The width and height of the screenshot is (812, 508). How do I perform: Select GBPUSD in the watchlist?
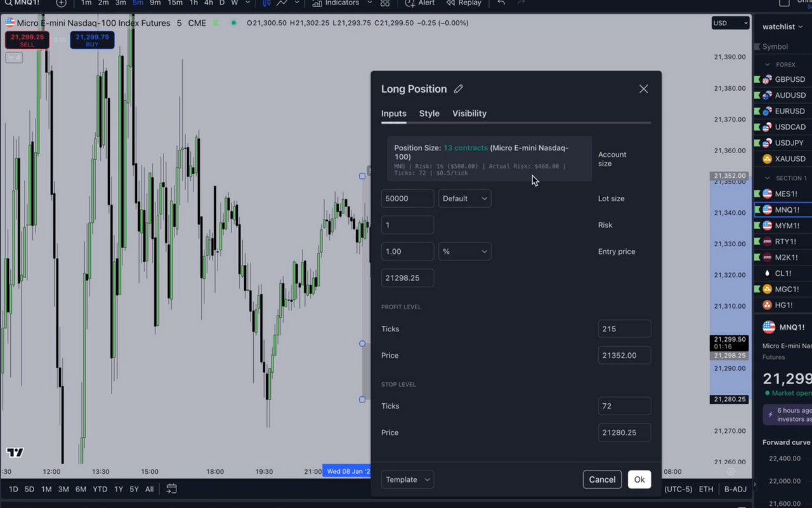click(783, 79)
